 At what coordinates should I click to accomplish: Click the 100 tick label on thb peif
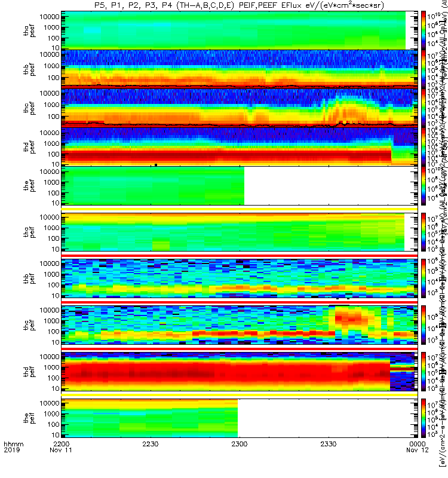(54, 285)
